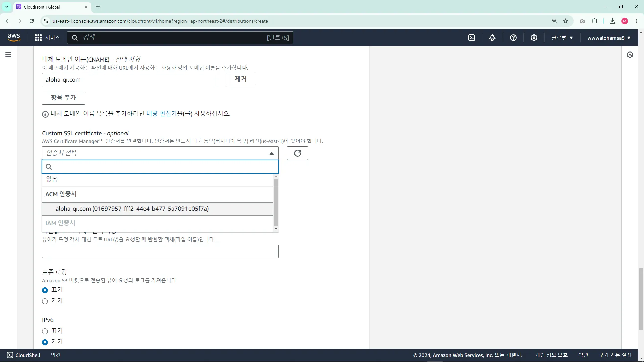Viewport: 644px width, 362px height.
Task: Open the help question mark menu
Action: pos(513,38)
